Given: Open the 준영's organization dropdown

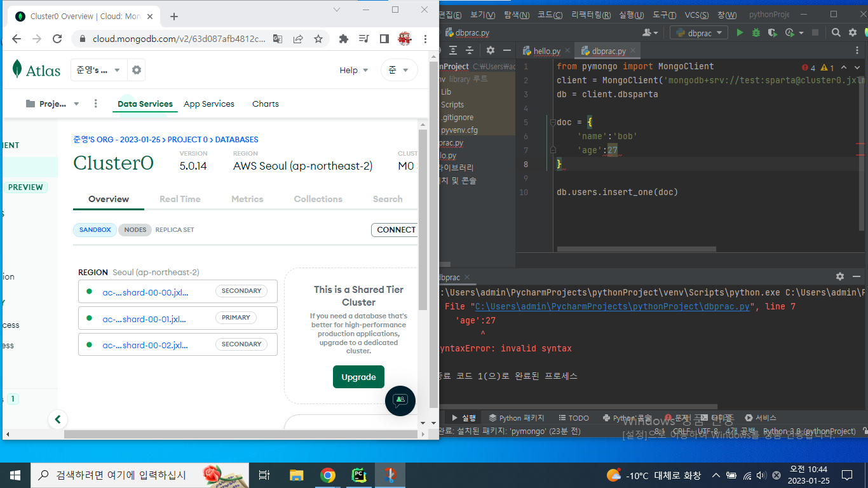Looking at the screenshot, I should [99, 70].
